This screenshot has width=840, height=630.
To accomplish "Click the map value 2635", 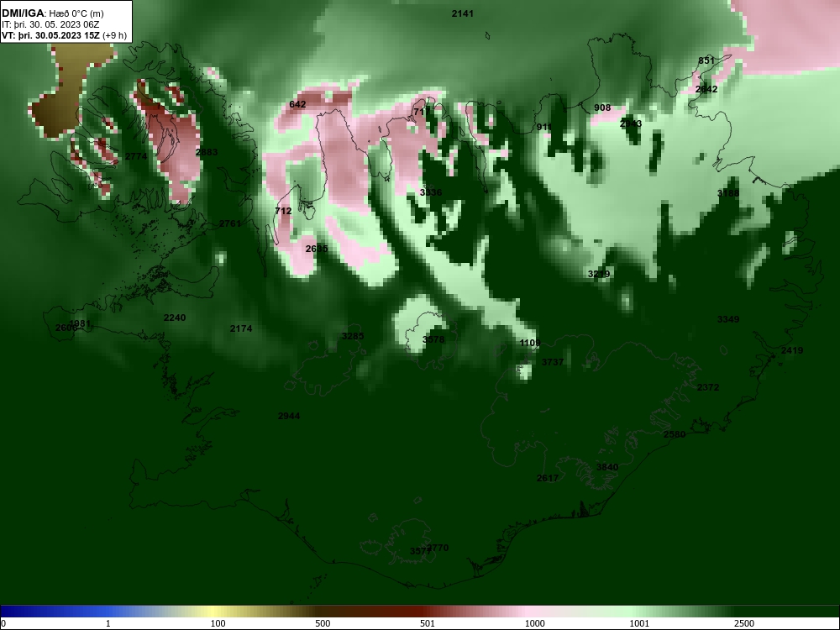I will 317,249.
